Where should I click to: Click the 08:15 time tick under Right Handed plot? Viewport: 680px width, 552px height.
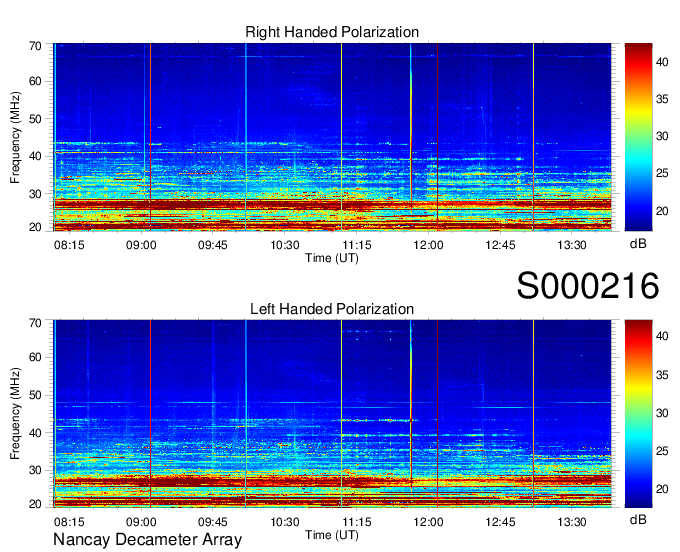(69, 245)
